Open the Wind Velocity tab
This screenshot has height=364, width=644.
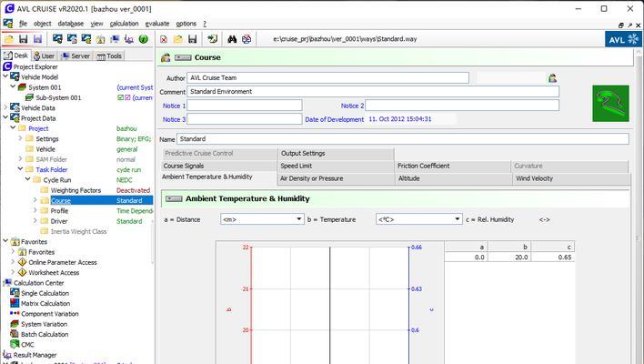571,178
